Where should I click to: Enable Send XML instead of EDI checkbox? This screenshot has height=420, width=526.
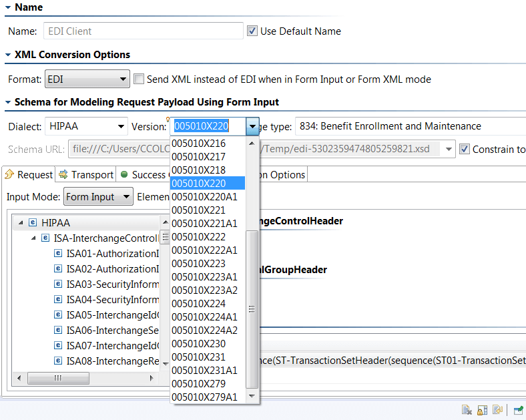[x=139, y=79]
